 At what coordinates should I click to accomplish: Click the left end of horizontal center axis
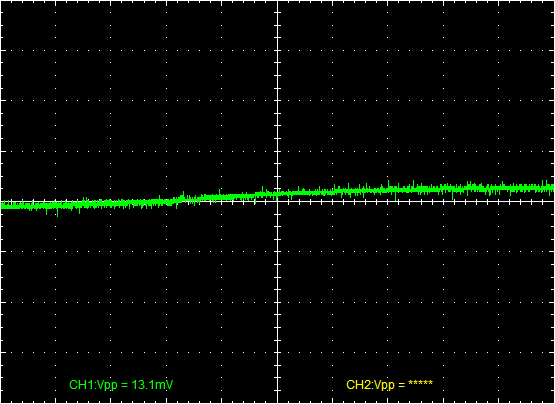tap(1, 201)
